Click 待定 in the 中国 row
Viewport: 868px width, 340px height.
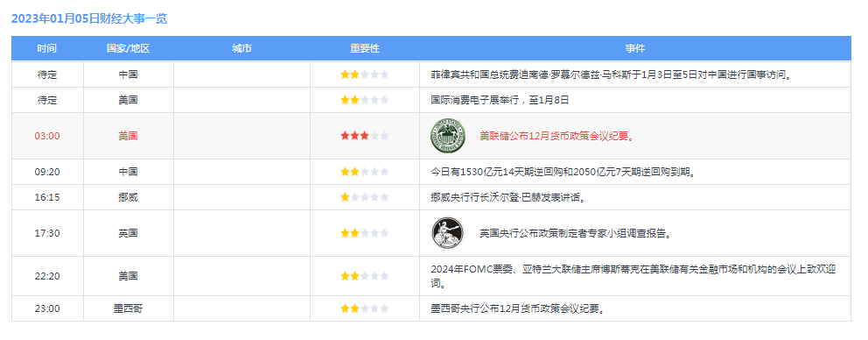[x=47, y=74]
